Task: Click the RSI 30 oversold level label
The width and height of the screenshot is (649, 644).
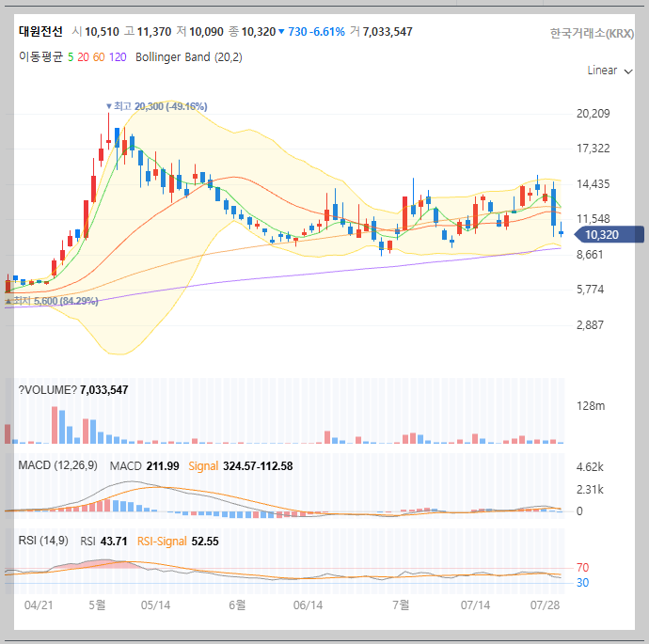Action: pyautogui.click(x=583, y=583)
